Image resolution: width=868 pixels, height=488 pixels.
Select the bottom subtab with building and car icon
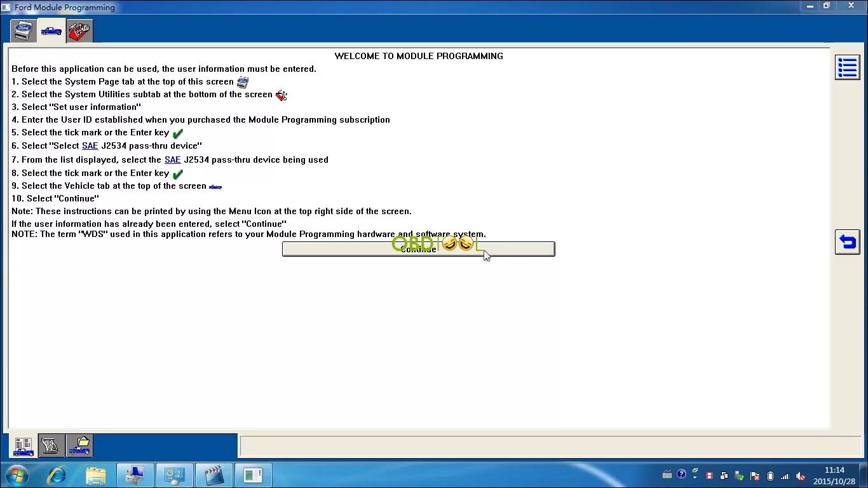[24, 446]
